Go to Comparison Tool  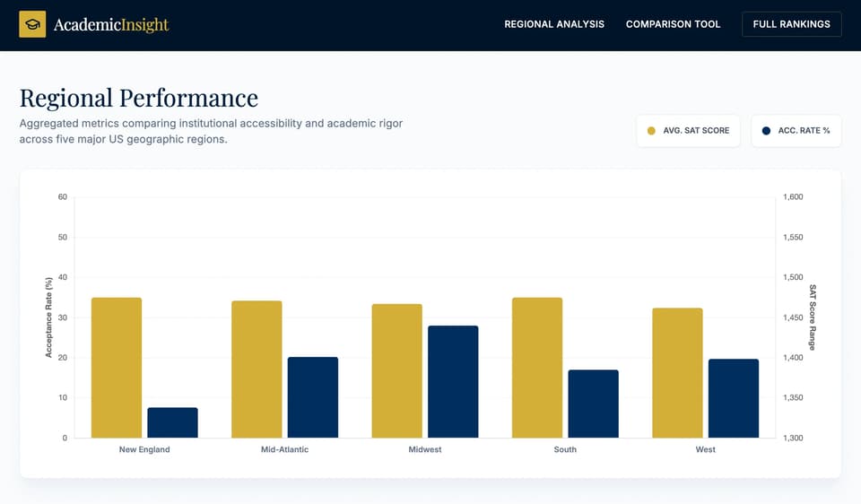tap(673, 24)
